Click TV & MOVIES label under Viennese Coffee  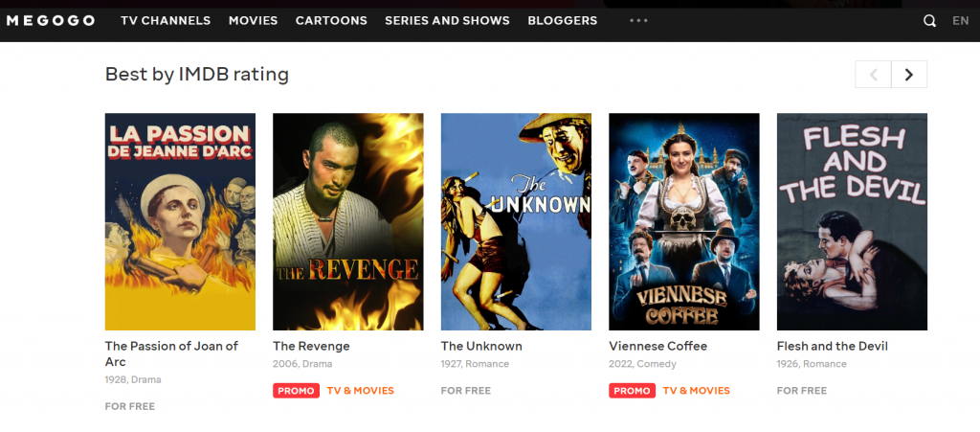(x=697, y=391)
